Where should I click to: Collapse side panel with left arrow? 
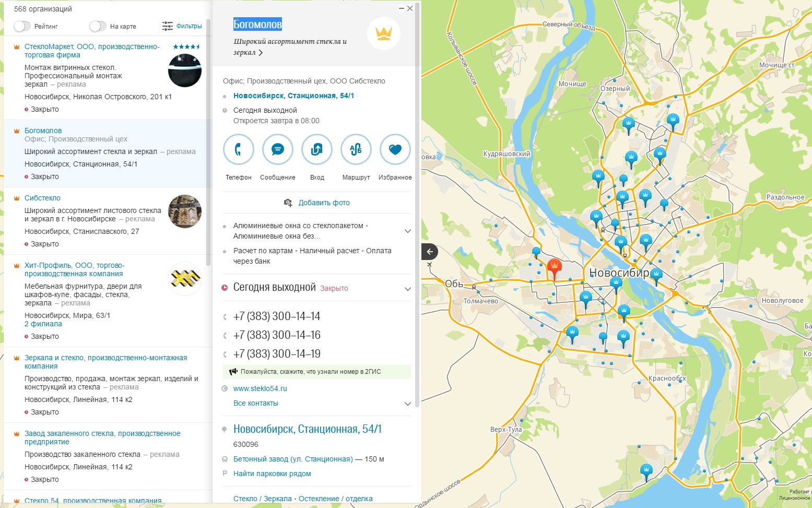430,252
